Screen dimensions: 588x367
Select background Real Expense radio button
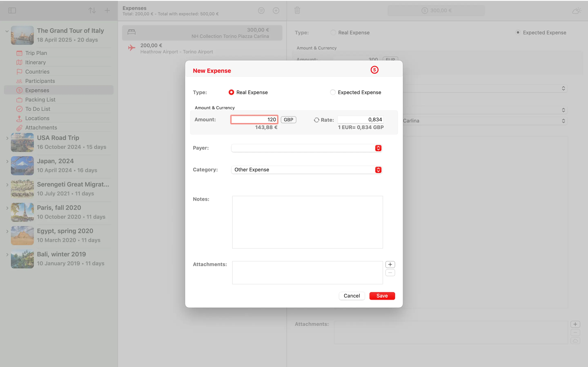[333, 33]
